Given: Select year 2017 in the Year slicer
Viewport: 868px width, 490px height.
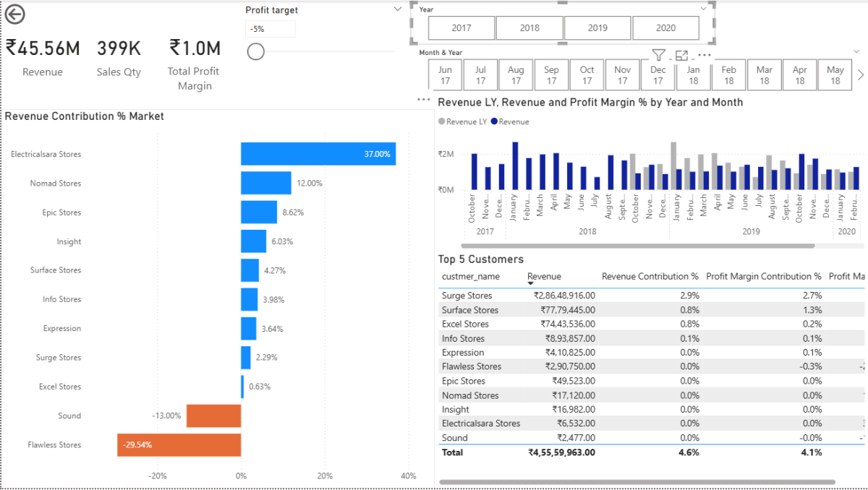Looking at the screenshot, I should 461,27.
